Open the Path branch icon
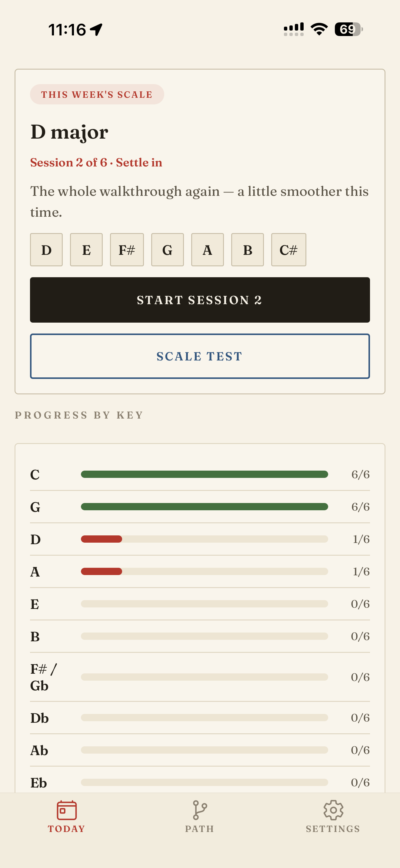The height and width of the screenshot is (868, 400). coord(200,810)
